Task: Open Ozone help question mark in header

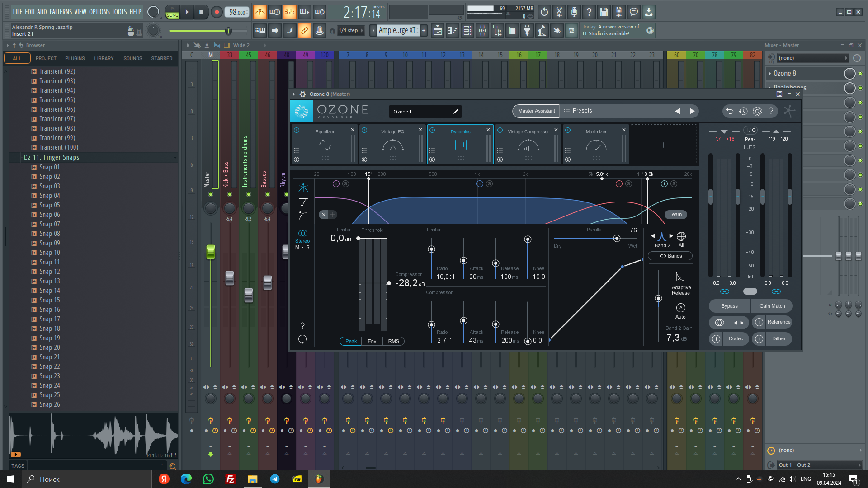Action: point(771,111)
